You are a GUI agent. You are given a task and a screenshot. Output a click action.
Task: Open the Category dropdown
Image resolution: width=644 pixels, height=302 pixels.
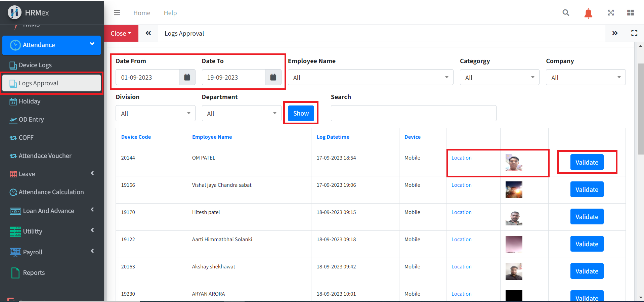[499, 78]
